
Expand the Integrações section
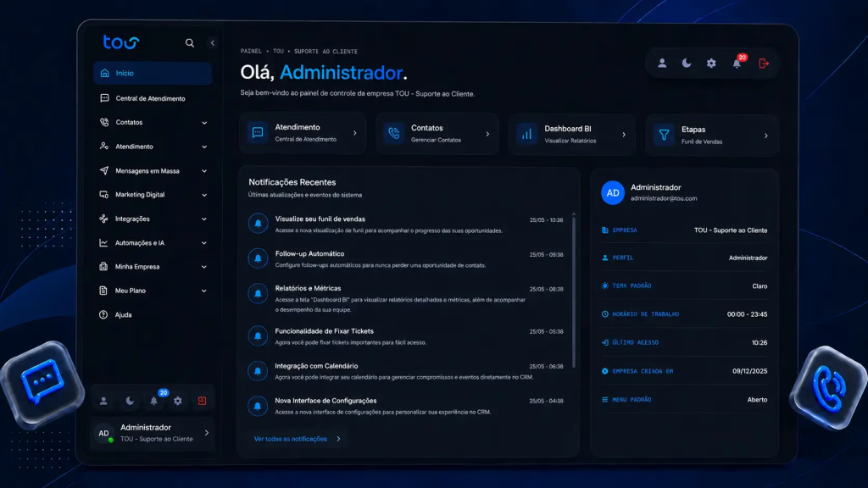click(153, 219)
